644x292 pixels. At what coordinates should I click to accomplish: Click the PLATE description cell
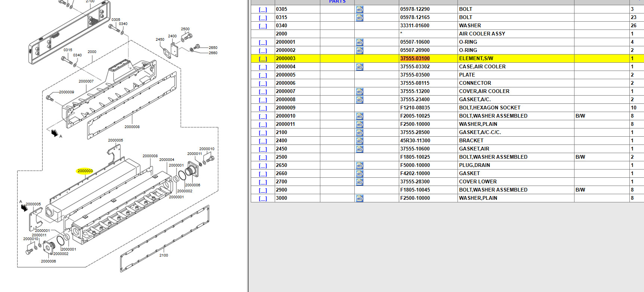pos(516,75)
